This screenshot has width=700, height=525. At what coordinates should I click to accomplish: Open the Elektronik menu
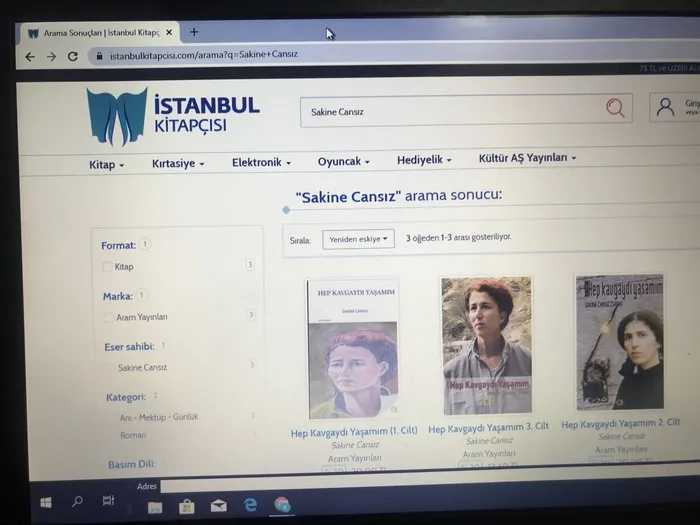[x=261, y=162]
